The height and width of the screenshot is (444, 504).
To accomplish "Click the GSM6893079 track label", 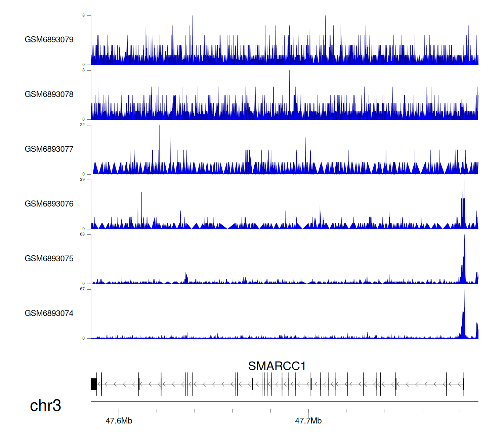I will click(49, 40).
